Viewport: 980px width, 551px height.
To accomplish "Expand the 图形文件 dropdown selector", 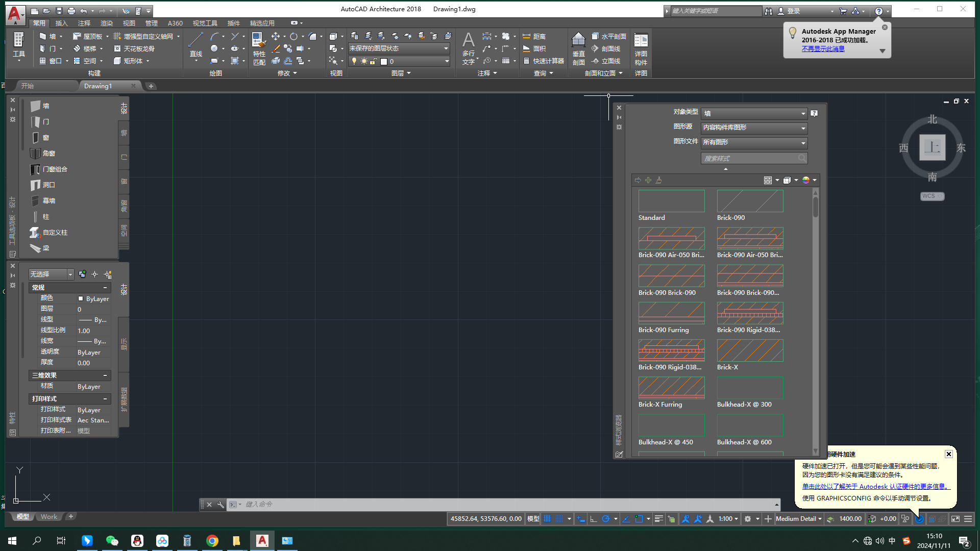I will 802,142.
